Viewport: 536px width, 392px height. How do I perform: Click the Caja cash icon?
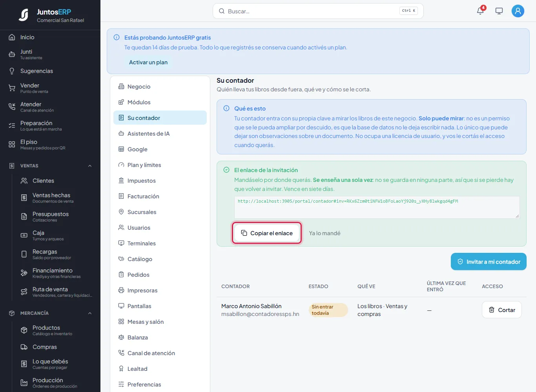point(24,236)
